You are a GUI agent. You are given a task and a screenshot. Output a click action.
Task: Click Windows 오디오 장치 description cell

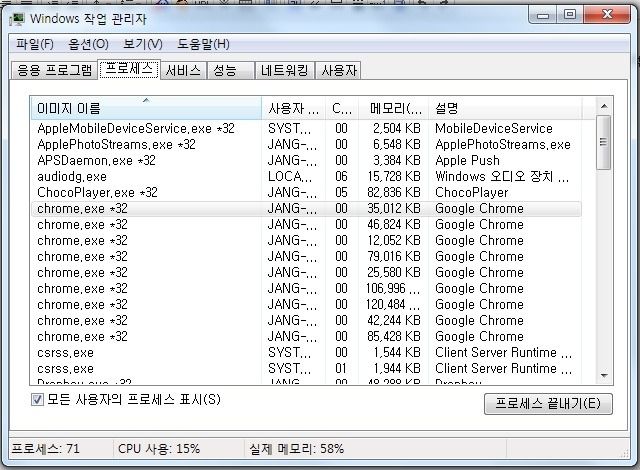(502, 176)
